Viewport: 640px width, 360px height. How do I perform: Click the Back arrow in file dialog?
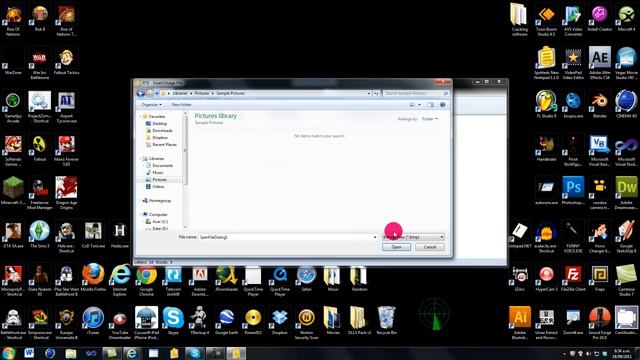click(x=141, y=93)
